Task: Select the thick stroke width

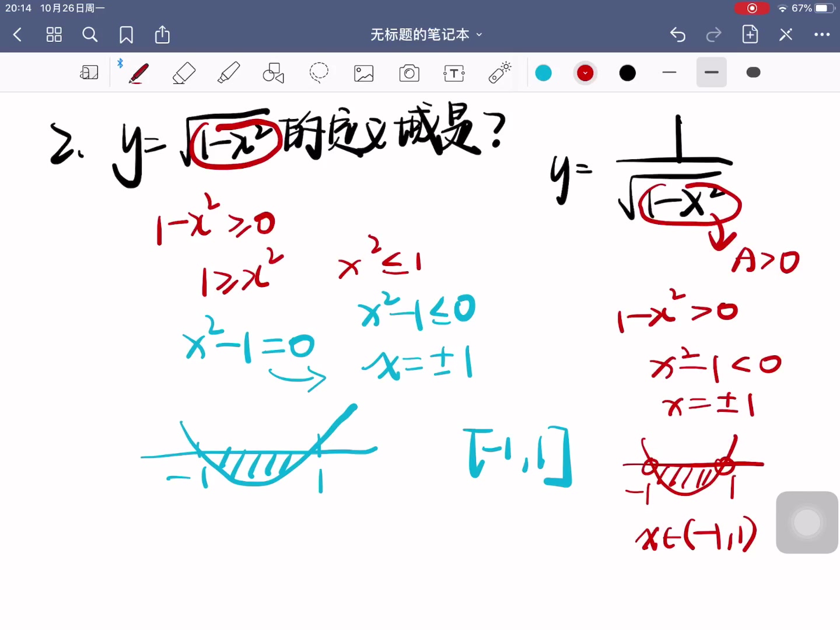Action: pos(753,72)
